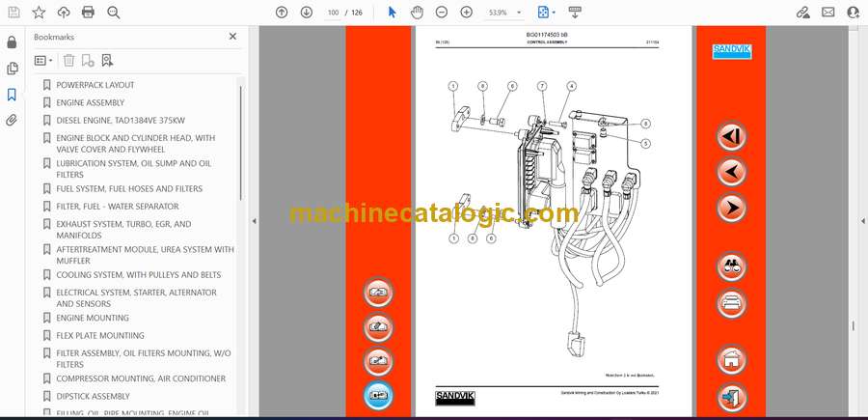Open DIPSTICK ASSEMBLY bookmark
The width and height of the screenshot is (868, 420).
93,396
